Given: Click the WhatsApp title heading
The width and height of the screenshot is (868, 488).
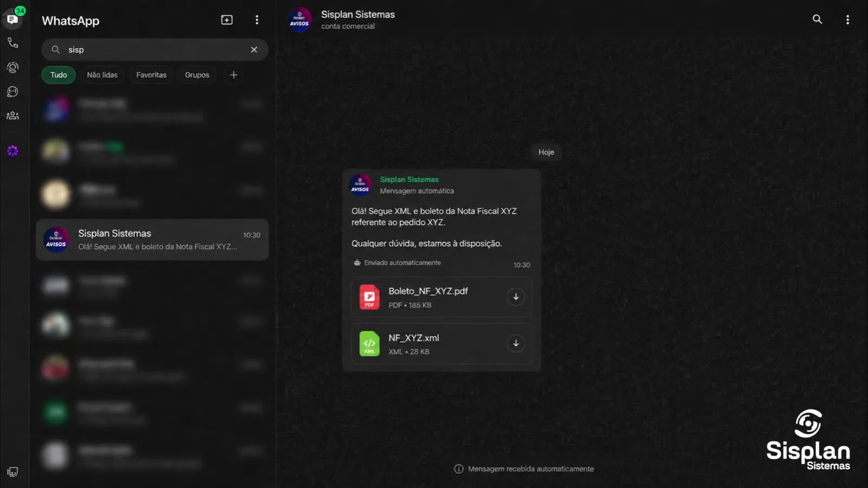Looking at the screenshot, I should [x=71, y=21].
